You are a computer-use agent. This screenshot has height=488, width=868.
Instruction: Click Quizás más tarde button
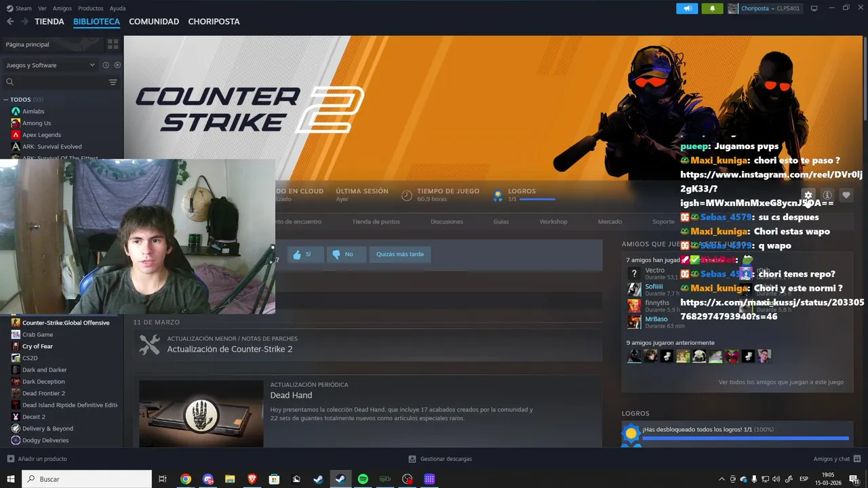coord(400,254)
